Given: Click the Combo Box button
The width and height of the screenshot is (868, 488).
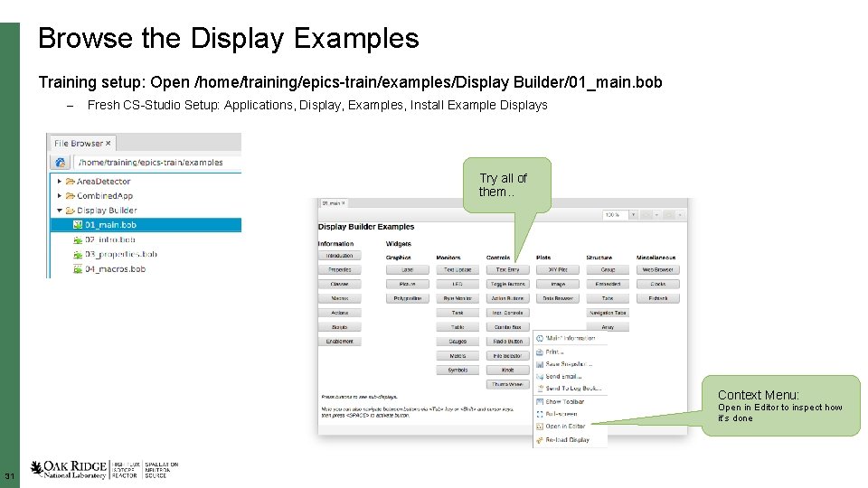Looking at the screenshot, I should pyautogui.click(x=507, y=327).
